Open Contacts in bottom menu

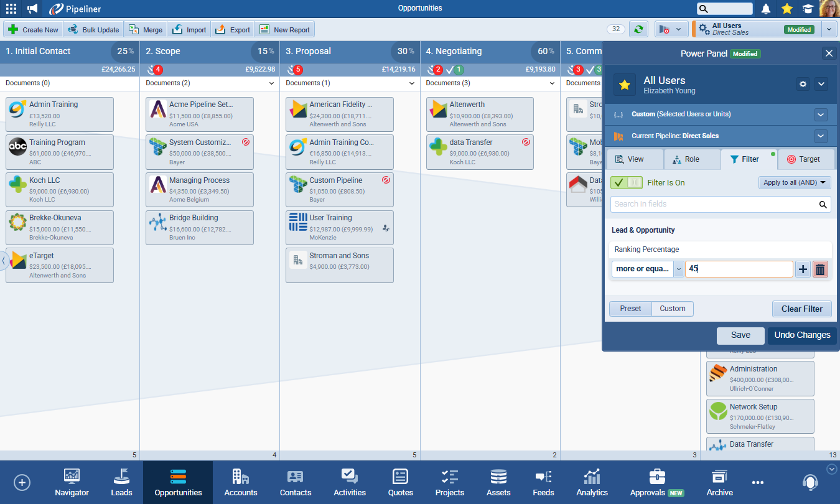[296, 482]
